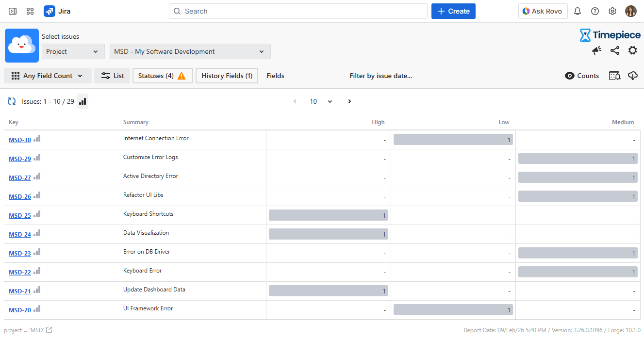644x338 pixels.
Task: Click the announcements megaphone icon
Action: coord(596,50)
